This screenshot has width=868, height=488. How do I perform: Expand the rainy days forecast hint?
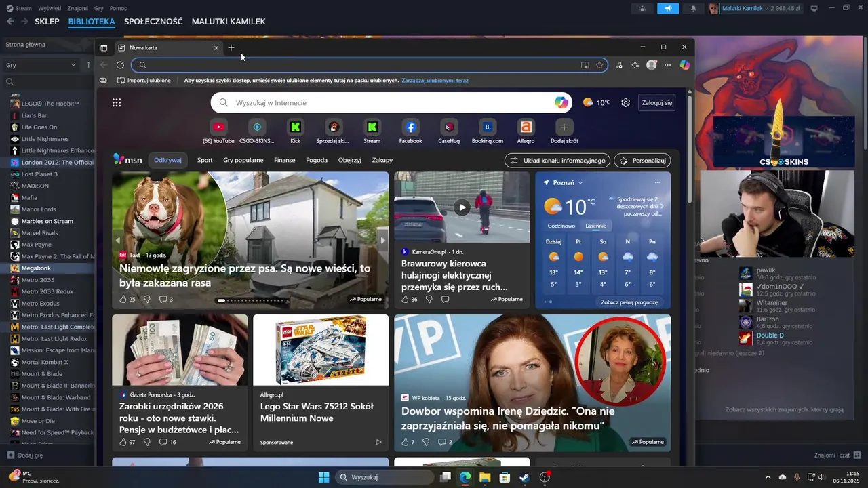point(662,206)
